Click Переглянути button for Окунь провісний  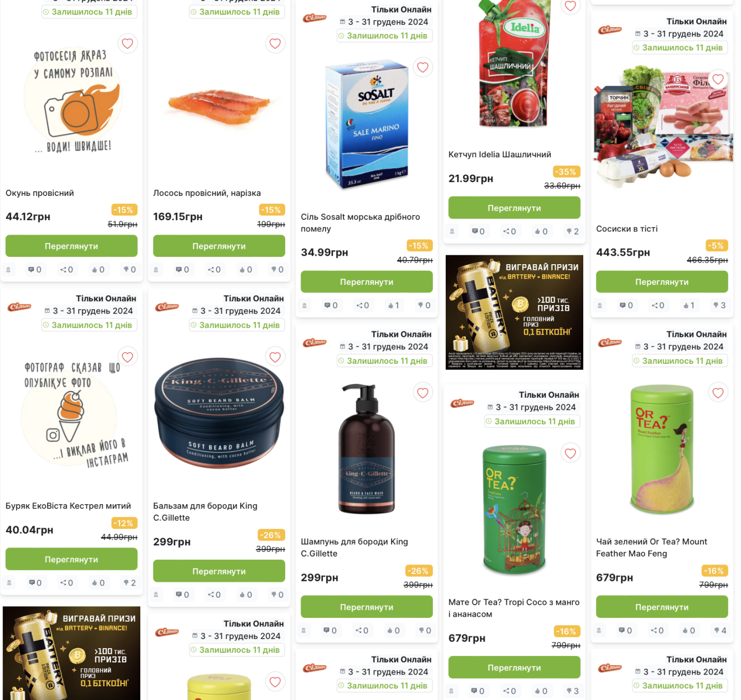pos(71,246)
